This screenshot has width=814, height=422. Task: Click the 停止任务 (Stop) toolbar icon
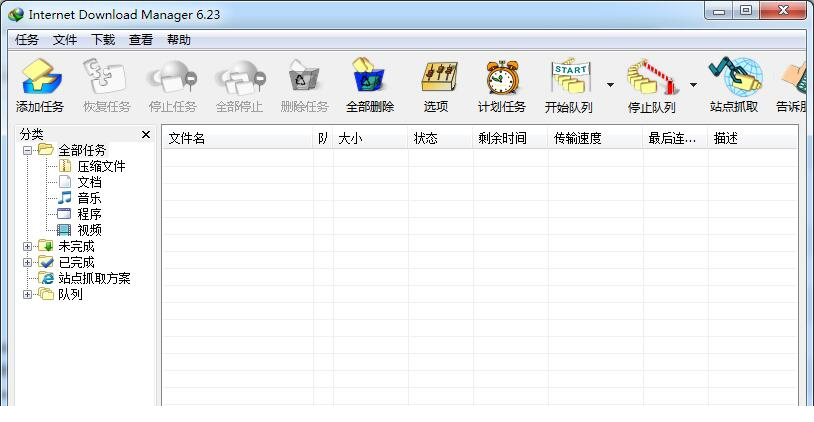click(172, 77)
